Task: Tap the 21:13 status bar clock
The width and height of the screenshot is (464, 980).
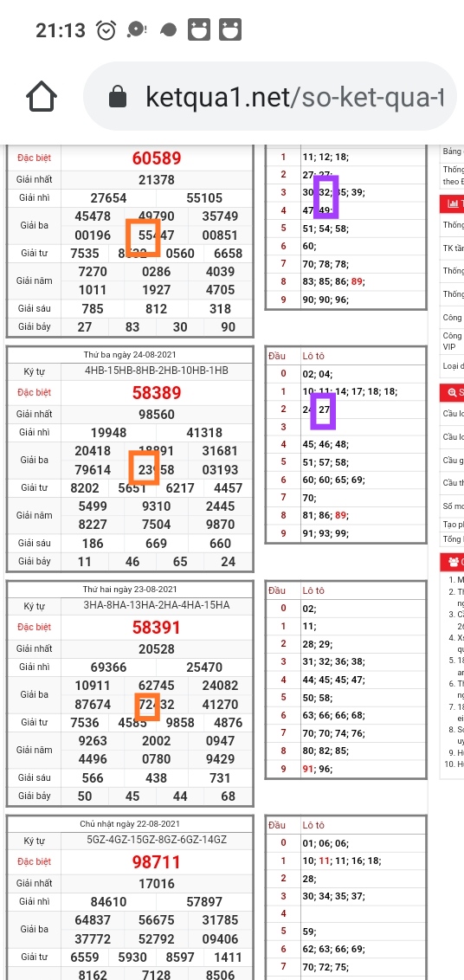Action: [x=61, y=30]
